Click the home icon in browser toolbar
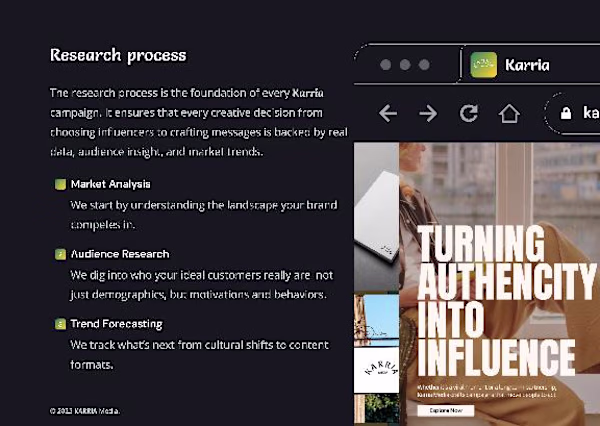 pos(509,113)
